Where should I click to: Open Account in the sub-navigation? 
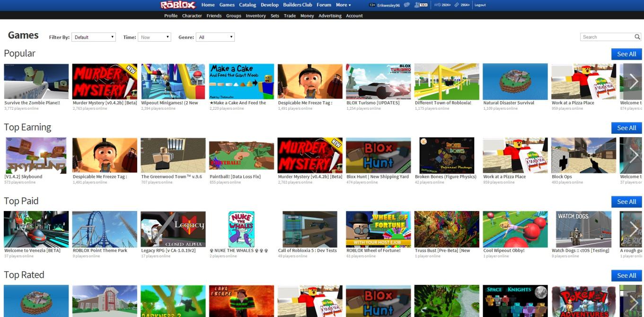(x=354, y=16)
